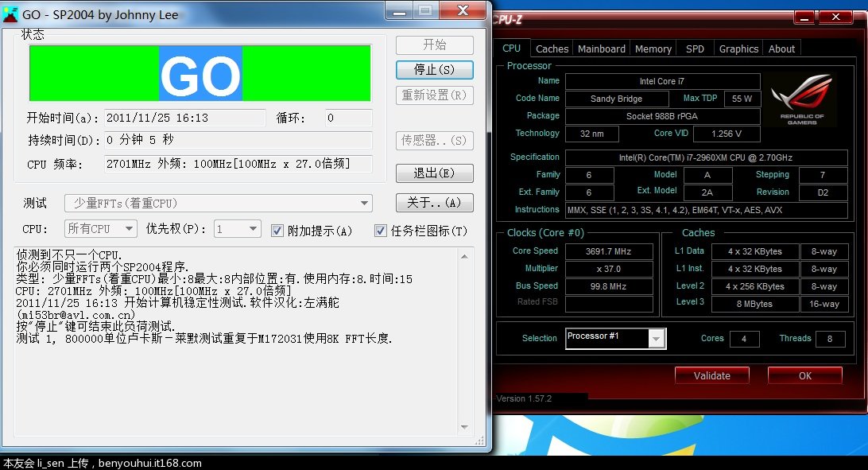
Task: Open the 测试 type dropdown (少量FFTs)
Action: (219, 203)
